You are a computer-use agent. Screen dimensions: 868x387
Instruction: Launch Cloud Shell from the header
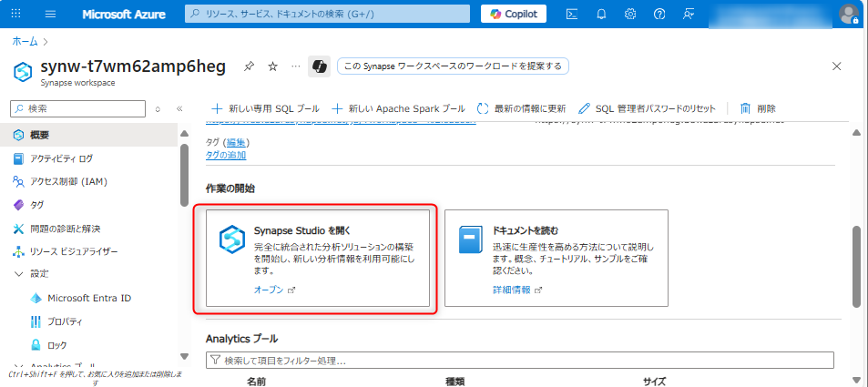572,15
